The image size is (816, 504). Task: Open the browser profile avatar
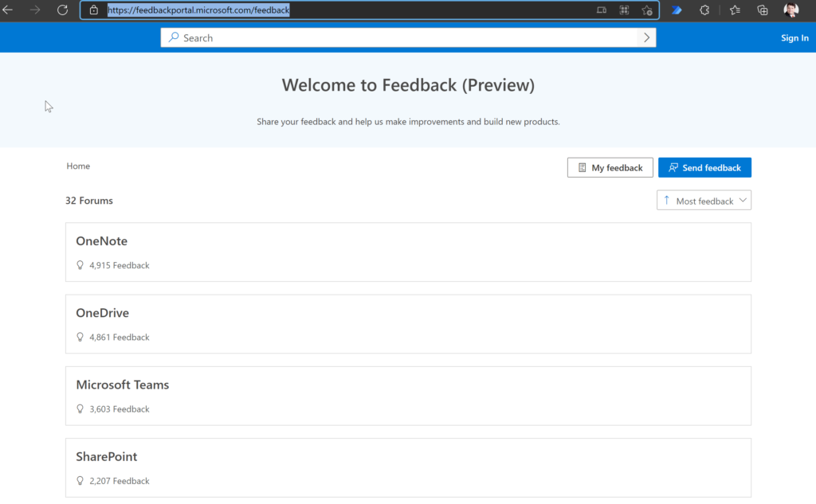791,10
